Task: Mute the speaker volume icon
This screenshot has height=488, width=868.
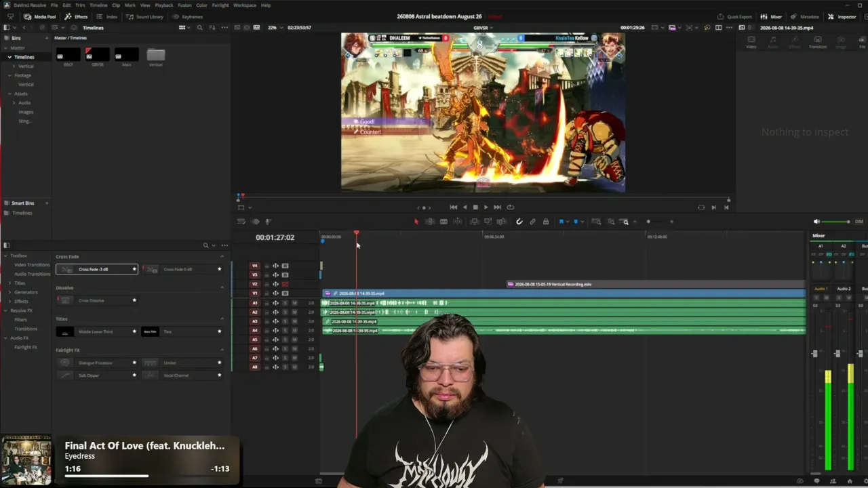Action: point(816,222)
